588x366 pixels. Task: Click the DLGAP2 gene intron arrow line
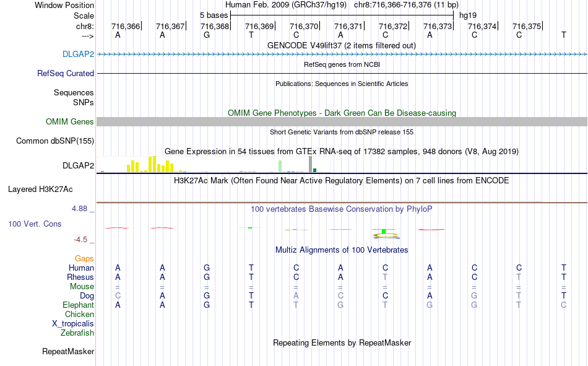342,54
